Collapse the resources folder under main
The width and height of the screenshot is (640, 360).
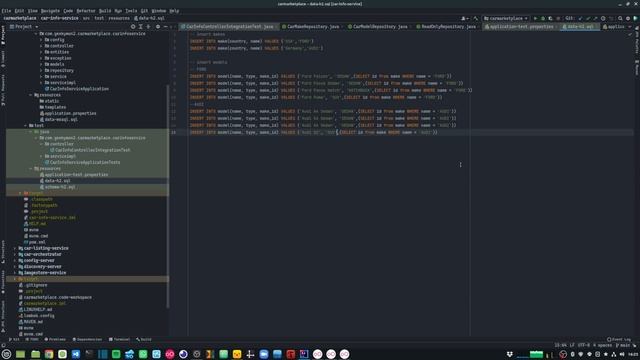pos(31,95)
